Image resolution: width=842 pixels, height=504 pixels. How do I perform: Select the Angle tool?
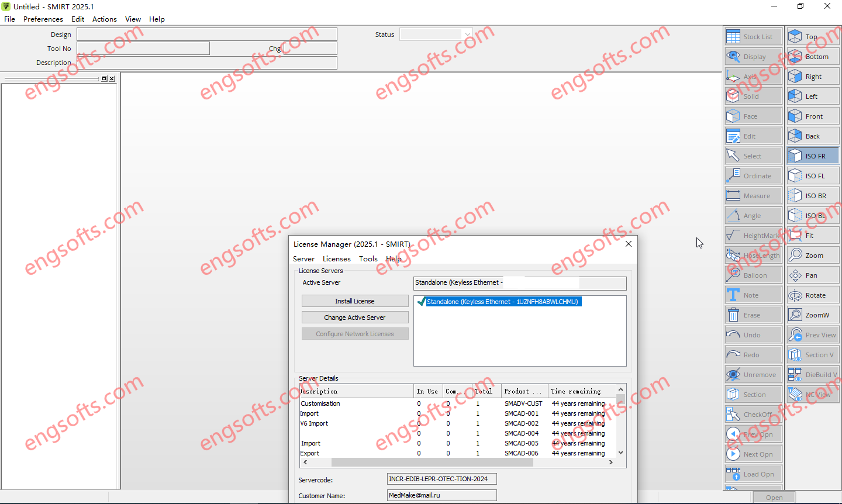(x=753, y=216)
